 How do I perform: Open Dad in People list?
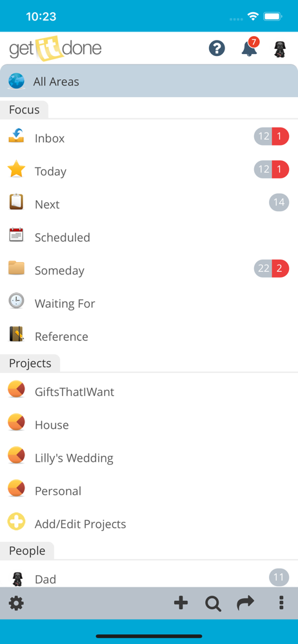(149, 579)
